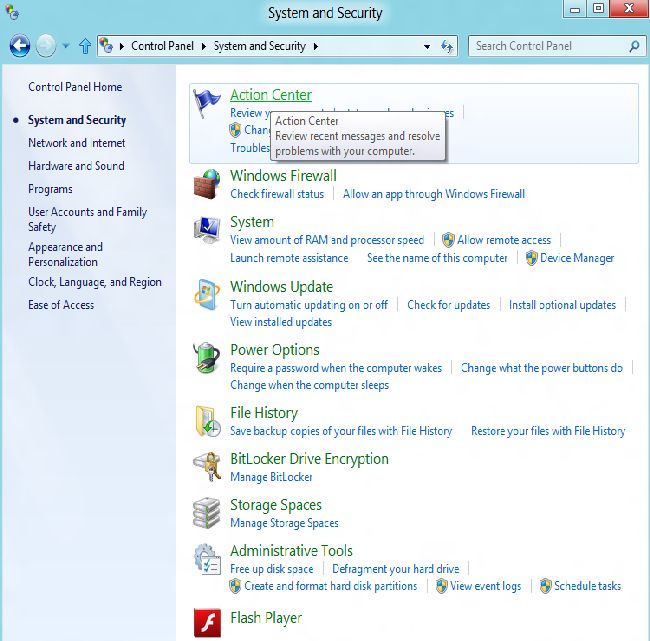This screenshot has width=650, height=641.
Task: Open recent pages dropdown next to Forward
Action: click(x=65, y=46)
